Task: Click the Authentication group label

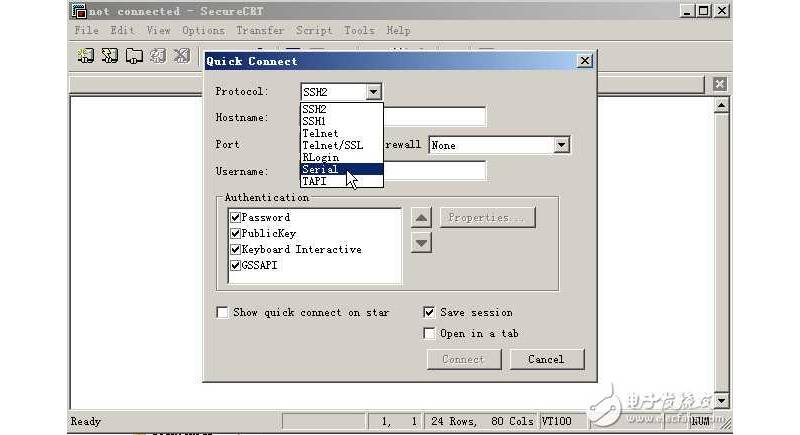Action: click(267, 197)
